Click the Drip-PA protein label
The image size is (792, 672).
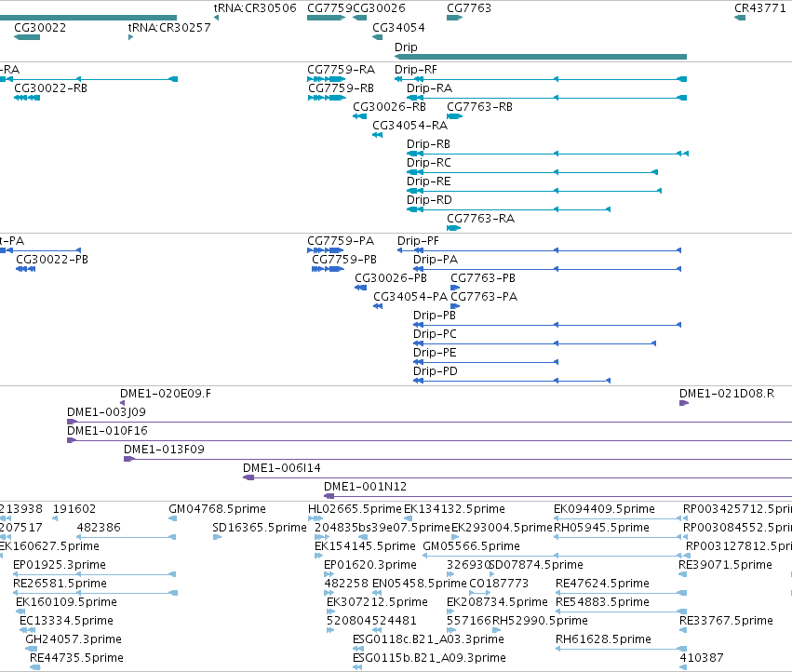pyautogui.click(x=436, y=260)
